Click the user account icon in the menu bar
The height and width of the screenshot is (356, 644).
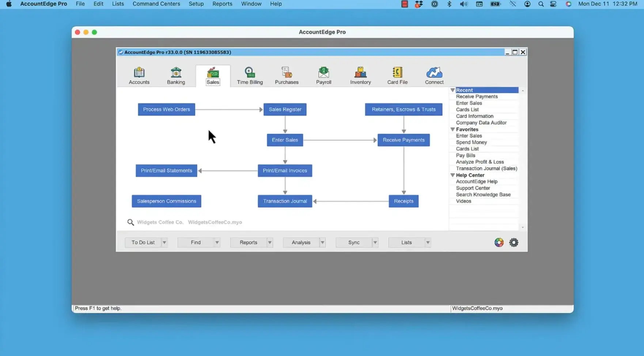pos(527,4)
